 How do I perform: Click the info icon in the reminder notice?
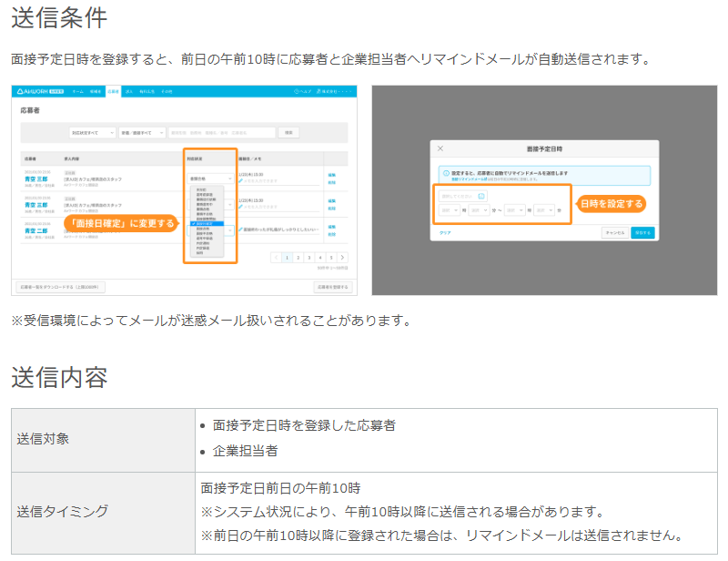(446, 173)
